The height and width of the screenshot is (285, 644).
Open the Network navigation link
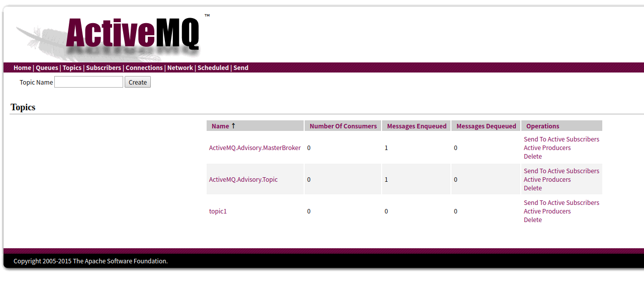coord(180,67)
